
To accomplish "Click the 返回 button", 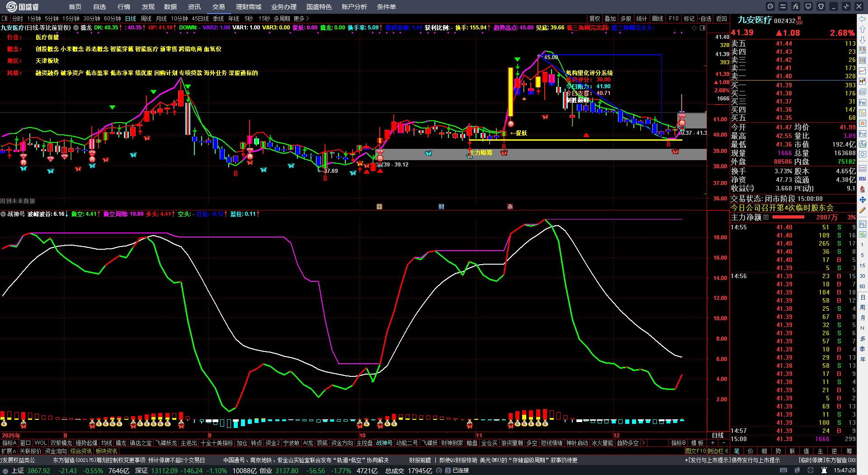I will click(722, 19).
